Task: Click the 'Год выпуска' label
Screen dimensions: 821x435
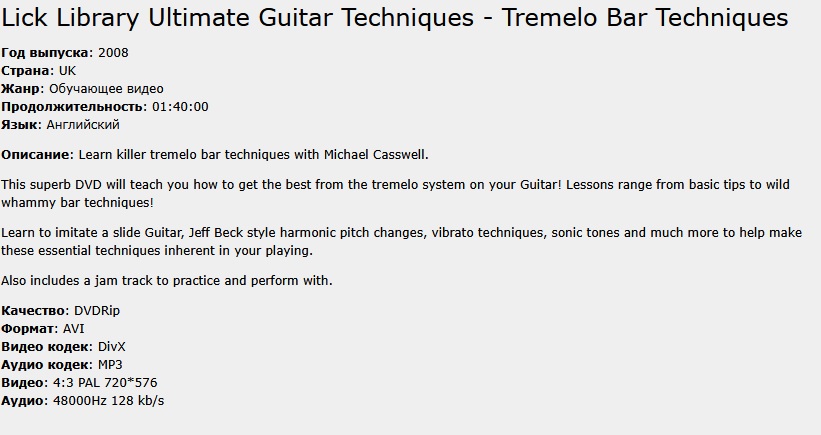Action: [45, 52]
